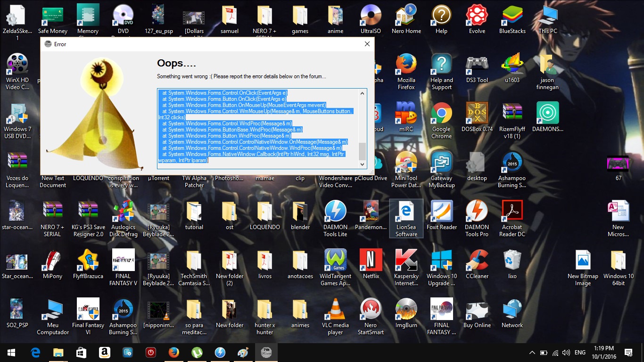Open the Amazon icon in the taskbar
Screen dimensions: 644x362
104,353
